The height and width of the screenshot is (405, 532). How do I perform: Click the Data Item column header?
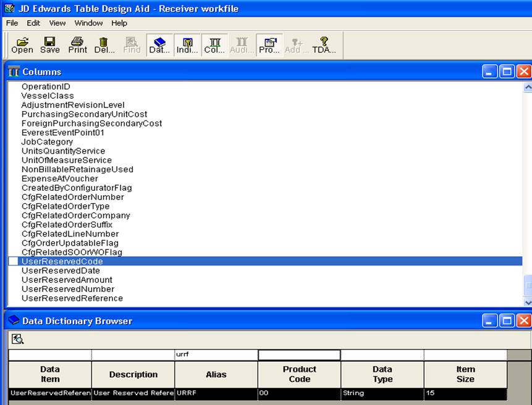(x=50, y=375)
